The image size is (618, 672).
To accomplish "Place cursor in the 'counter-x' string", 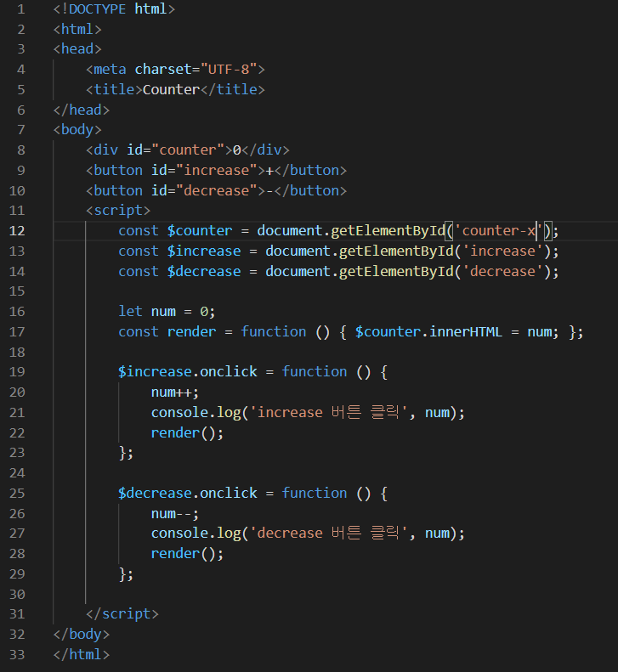I will [498, 230].
